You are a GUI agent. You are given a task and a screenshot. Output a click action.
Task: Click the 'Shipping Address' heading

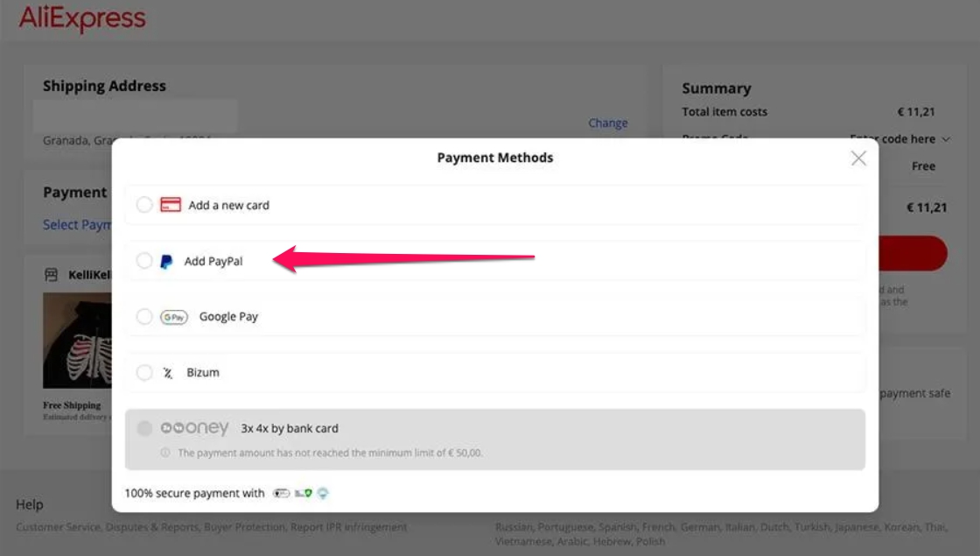(x=104, y=86)
